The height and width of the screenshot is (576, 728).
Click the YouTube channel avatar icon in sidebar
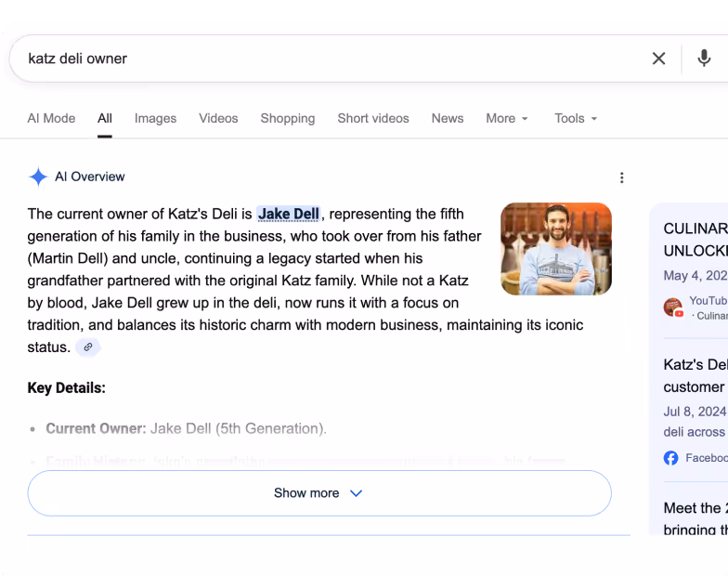point(673,308)
